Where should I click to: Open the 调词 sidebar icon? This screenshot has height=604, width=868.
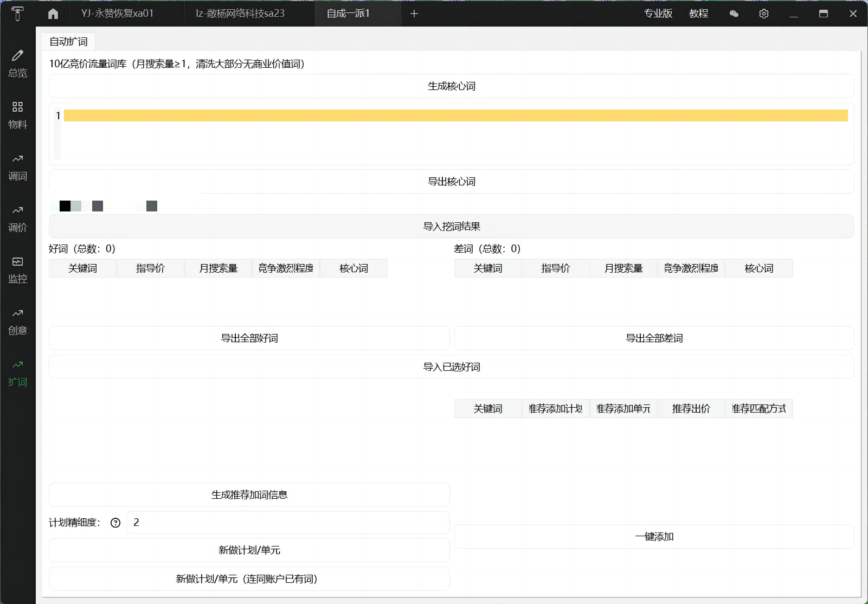(x=17, y=167)
